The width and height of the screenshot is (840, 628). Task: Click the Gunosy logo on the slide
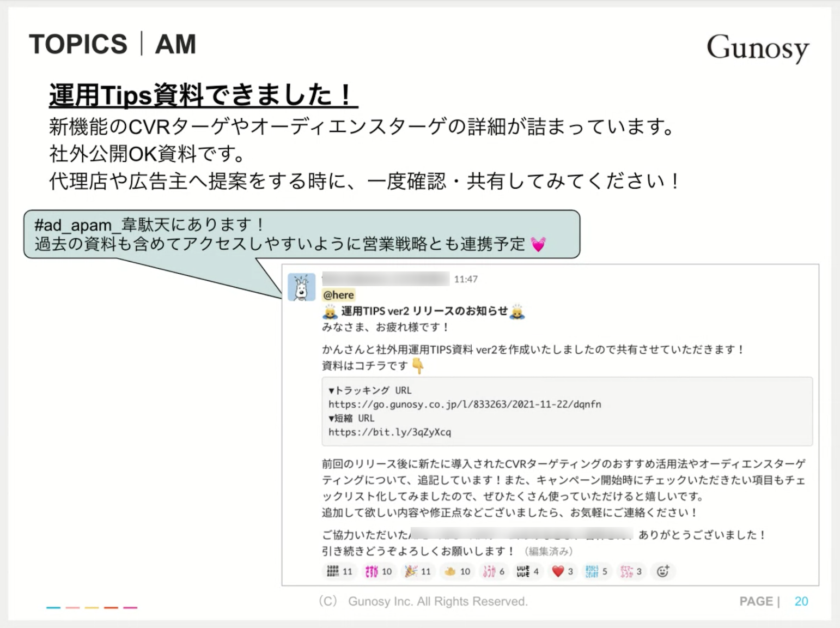758,48
